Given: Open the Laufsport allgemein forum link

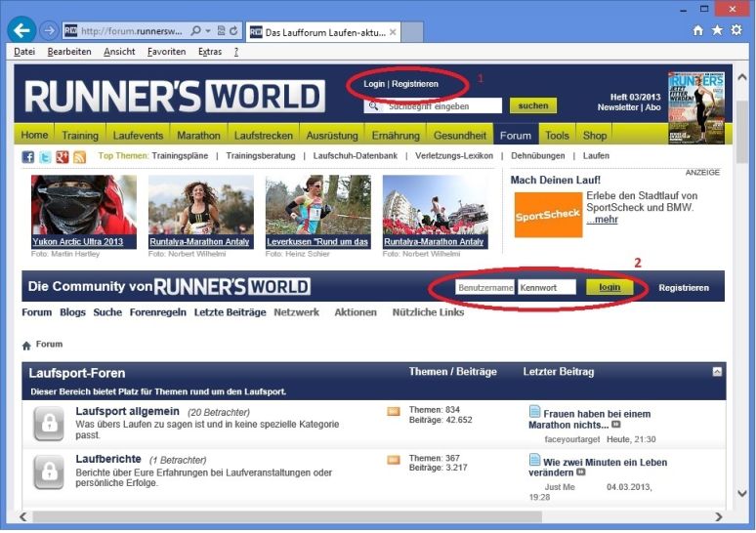Looking at the screenshot, I should (127, 411).
